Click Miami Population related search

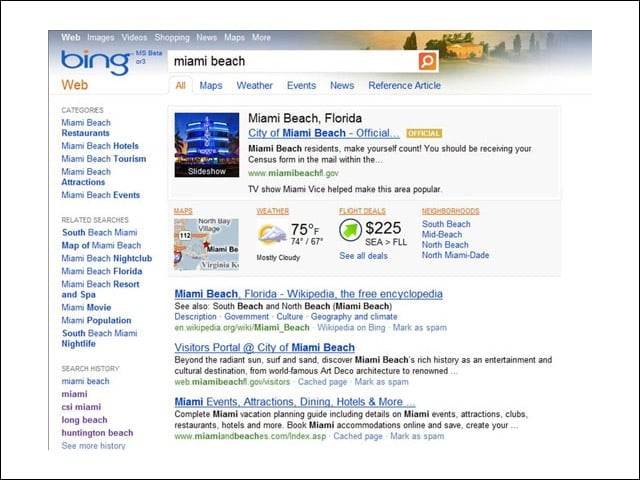pyautogui.click(x=96, y=320)
